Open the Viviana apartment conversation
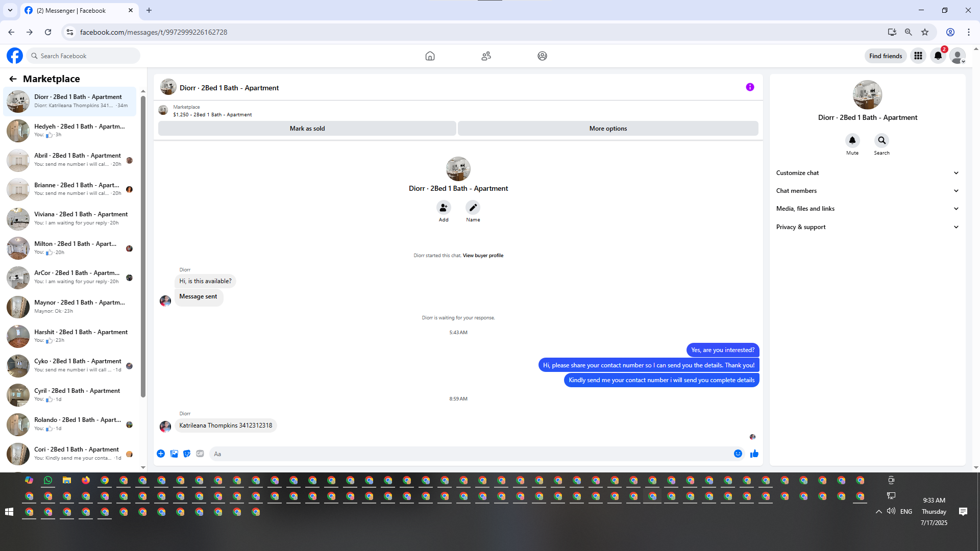The image size is (980, 551). click(x=70, y=219)
